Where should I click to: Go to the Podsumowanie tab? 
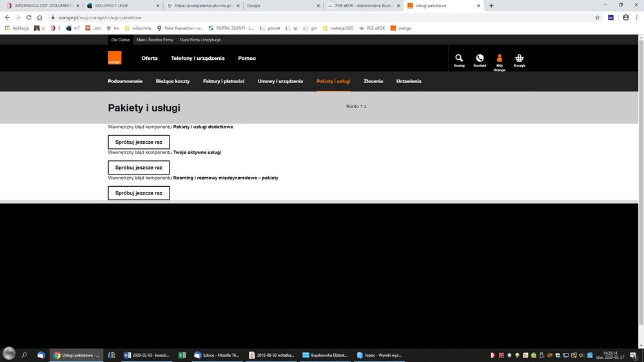pyautogui.click(x=125, y=81)
